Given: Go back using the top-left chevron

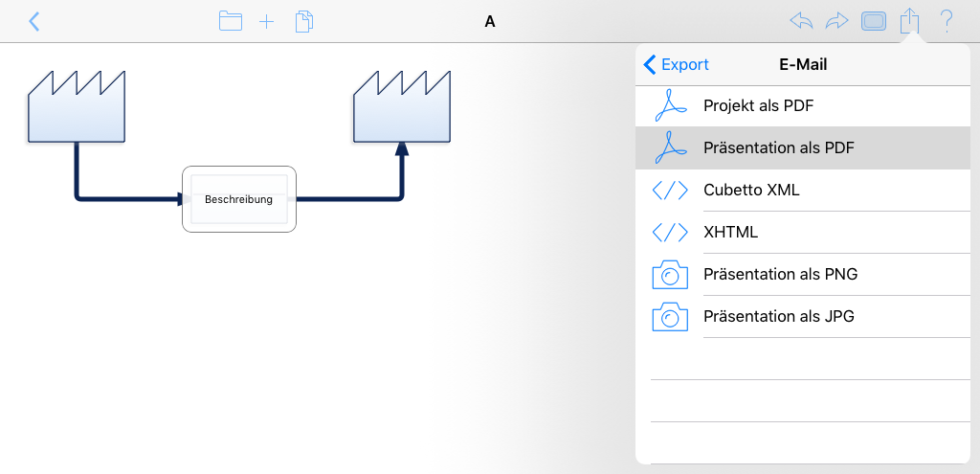Looking at the screenshot, I should click(34, 21).
